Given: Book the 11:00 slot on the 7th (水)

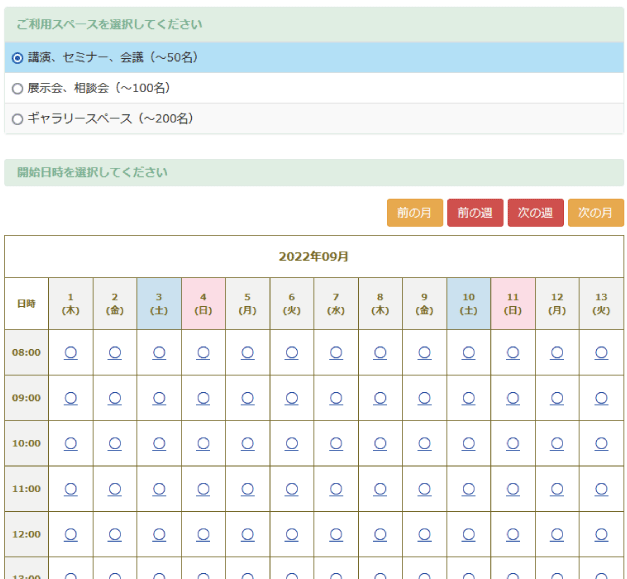Looking at the screenshot, I should coord(336,489).
